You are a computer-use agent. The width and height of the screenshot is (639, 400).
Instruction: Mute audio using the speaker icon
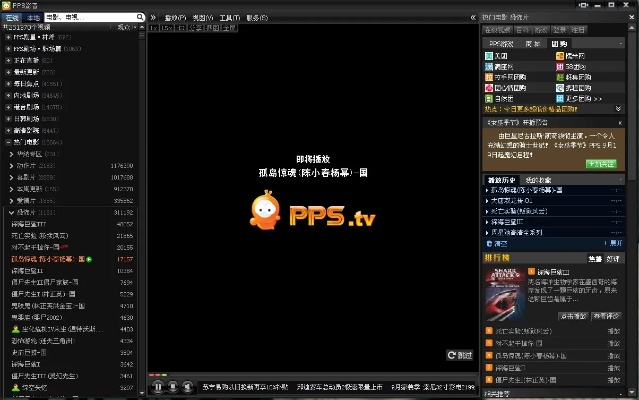189,386
